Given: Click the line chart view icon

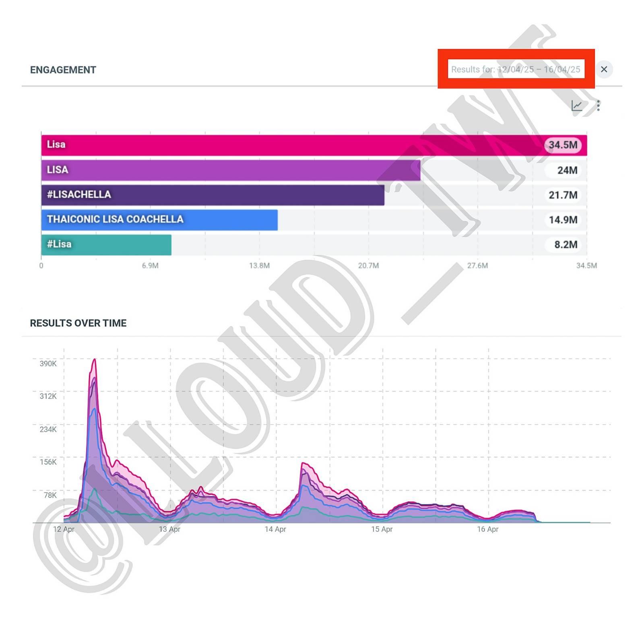Looking at the screenshot, I should pyautogui.click(x=577, y=106).
